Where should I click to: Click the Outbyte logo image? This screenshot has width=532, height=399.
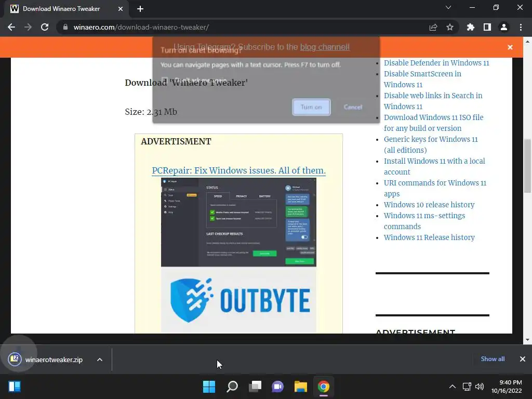click(238, 300)
